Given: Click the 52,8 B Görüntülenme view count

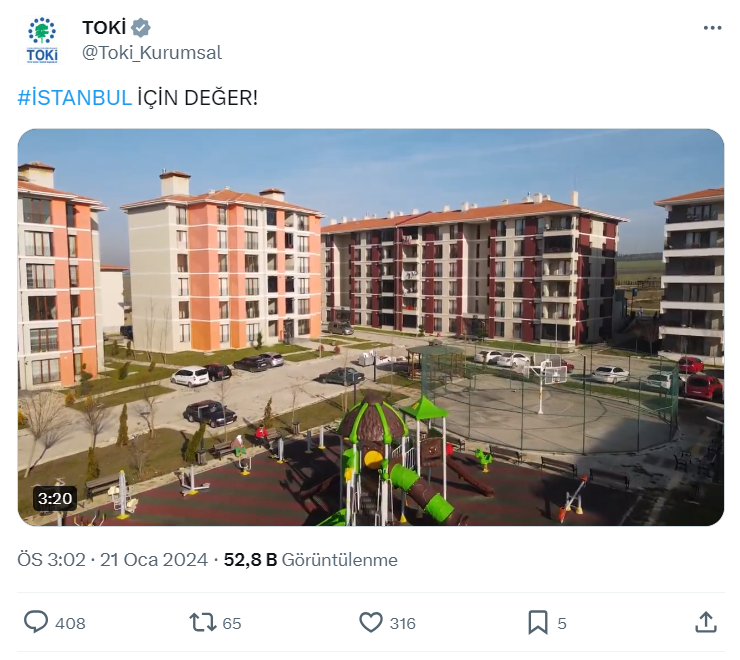Looking at the screenshot, I should (311, 560).
